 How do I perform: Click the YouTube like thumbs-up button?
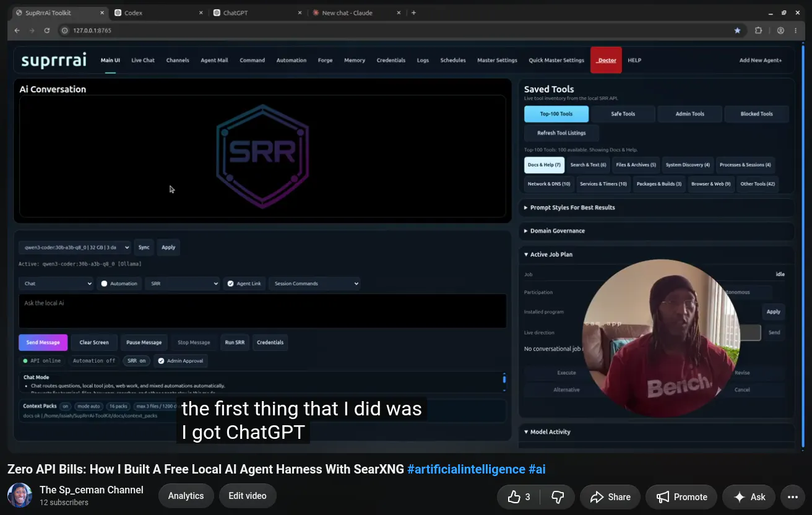pyautogui.click(x=519, y=497)
